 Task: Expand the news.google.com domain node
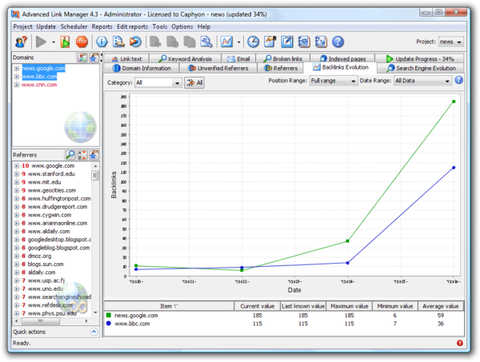[16, 68]
